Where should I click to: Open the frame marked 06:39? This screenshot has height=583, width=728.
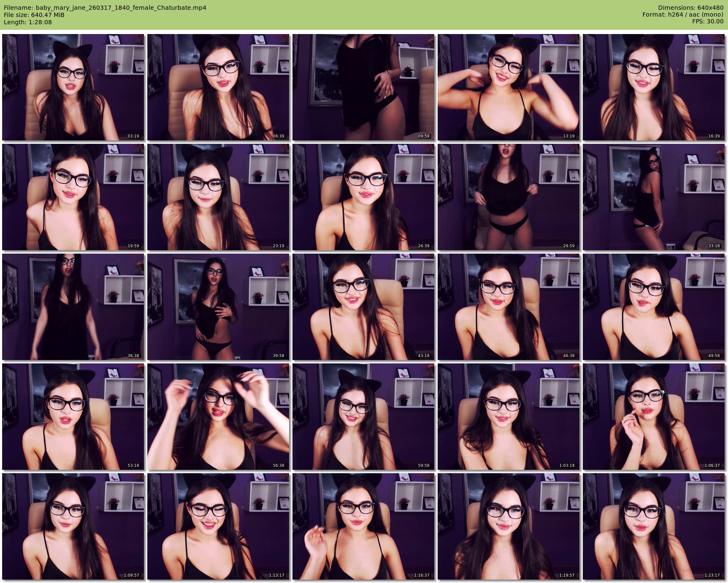coord(218,87)
